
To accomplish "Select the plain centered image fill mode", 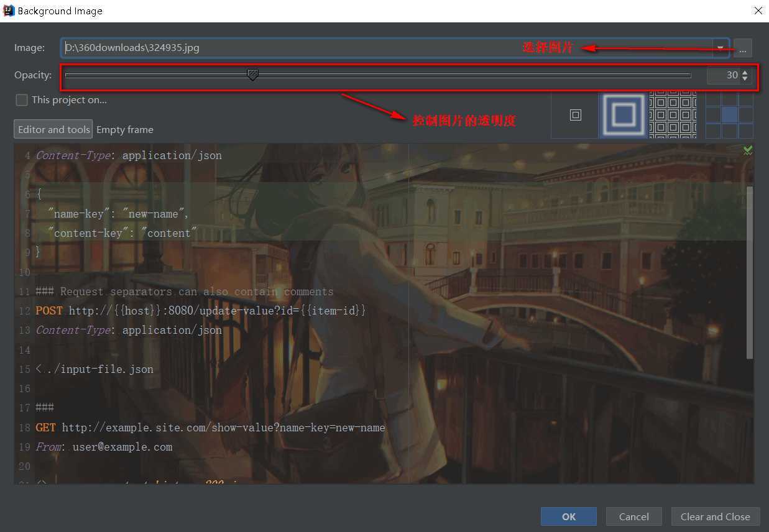I will (x=575, y=115).
